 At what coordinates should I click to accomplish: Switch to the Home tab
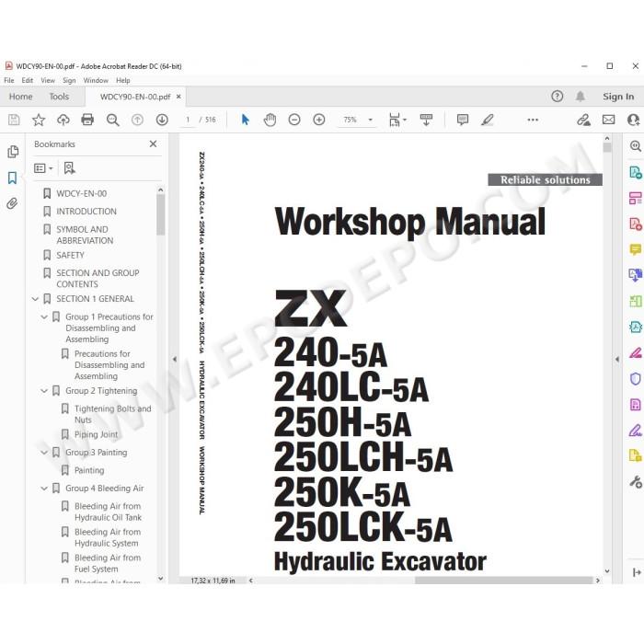20,97
